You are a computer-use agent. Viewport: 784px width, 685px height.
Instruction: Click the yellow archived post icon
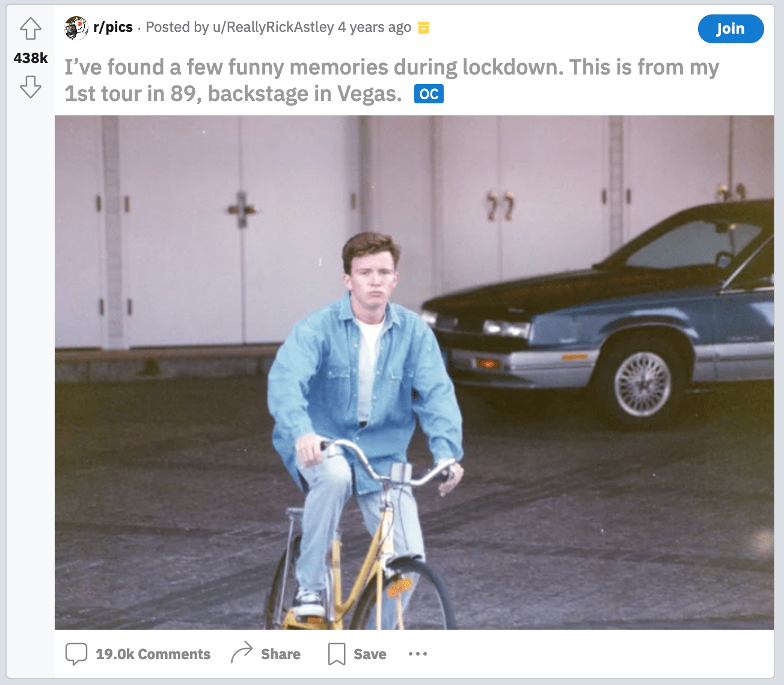tap(423, 28)
